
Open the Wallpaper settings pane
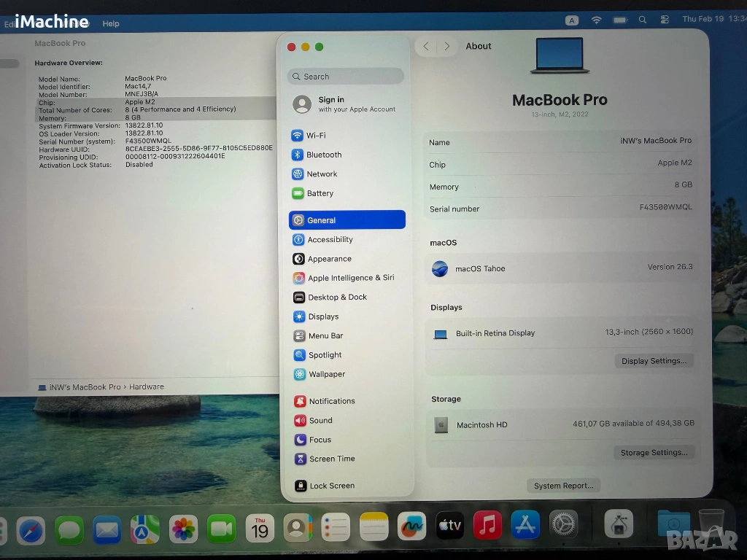coord(326,374)
